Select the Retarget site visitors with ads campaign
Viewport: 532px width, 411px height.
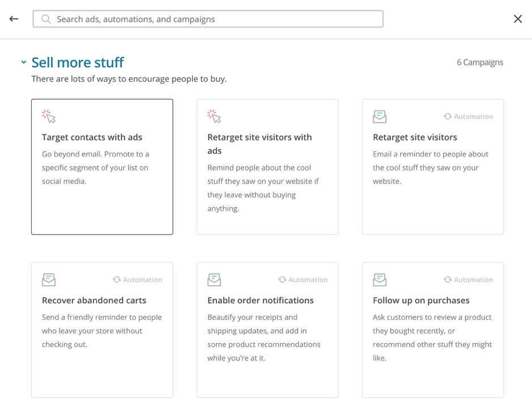point(267,166)
